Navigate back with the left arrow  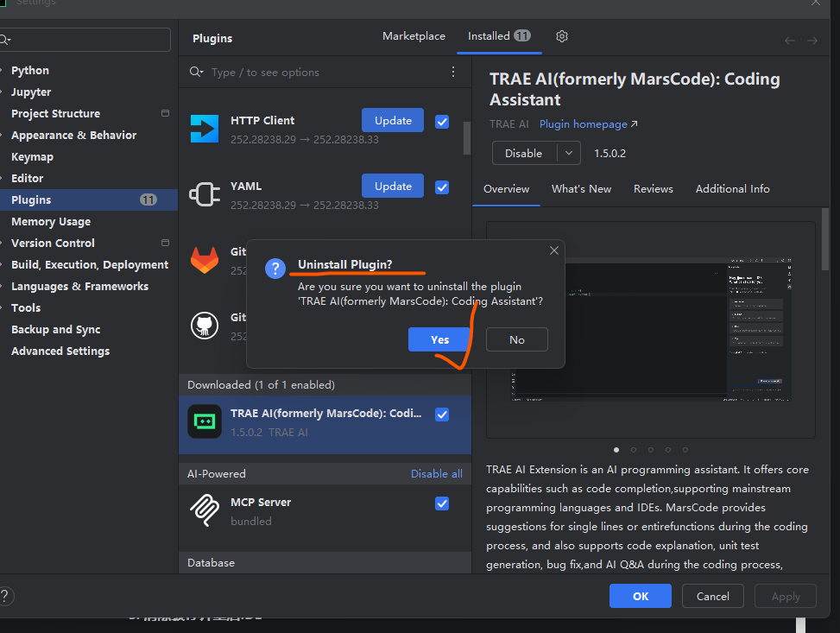(790, 41)
